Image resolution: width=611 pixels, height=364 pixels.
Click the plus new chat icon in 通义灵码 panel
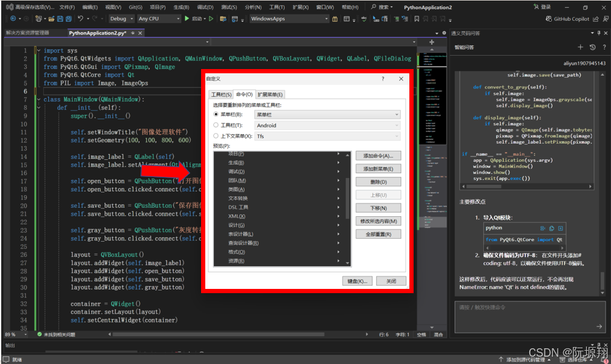tap(580, 47)
